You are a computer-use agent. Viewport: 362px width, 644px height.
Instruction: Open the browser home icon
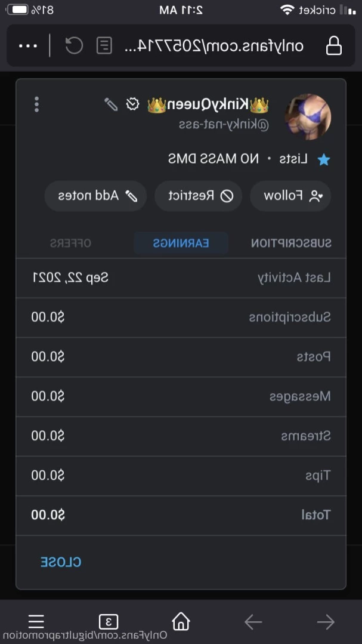pyautogui.click(x=181, y=621)
